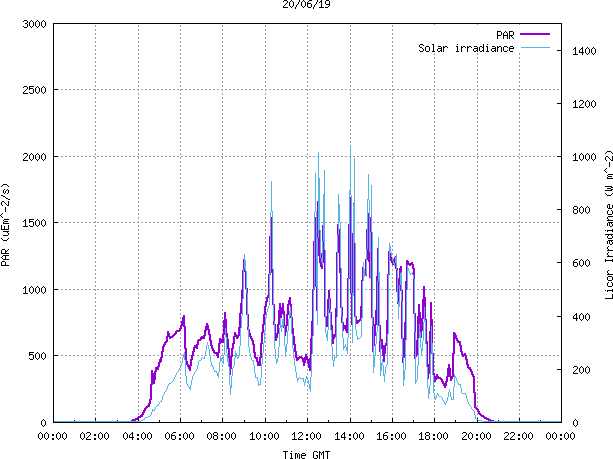Click right axis value 1400
Viewport: 613px width, 459px height.
[x=584, y=51]
